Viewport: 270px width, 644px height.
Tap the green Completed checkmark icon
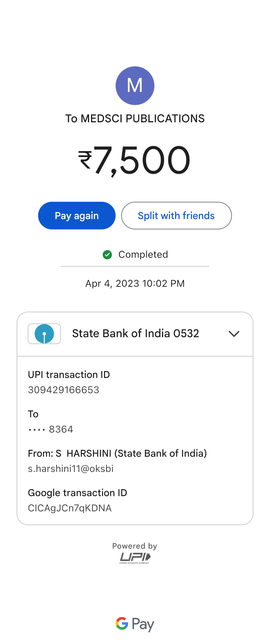[x=107, y=255]
